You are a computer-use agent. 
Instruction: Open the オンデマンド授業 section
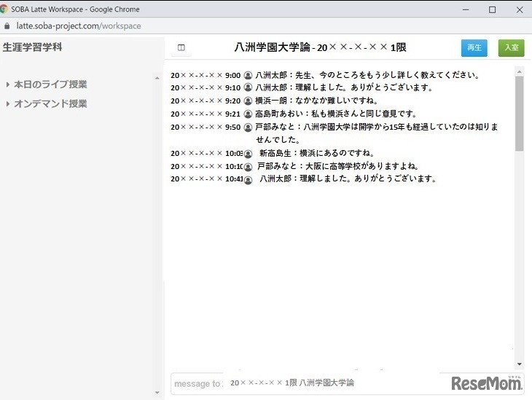tap(50, 103)
